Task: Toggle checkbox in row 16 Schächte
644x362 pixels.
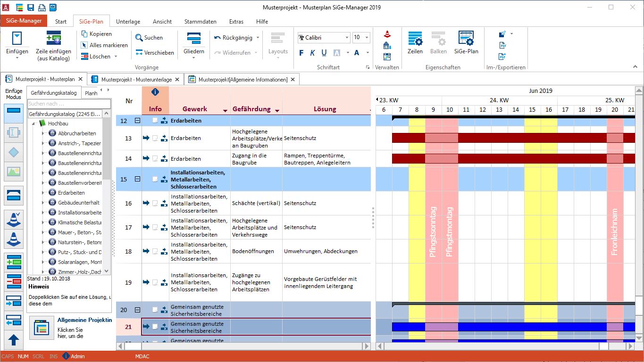Action: (x=155, y=203)
